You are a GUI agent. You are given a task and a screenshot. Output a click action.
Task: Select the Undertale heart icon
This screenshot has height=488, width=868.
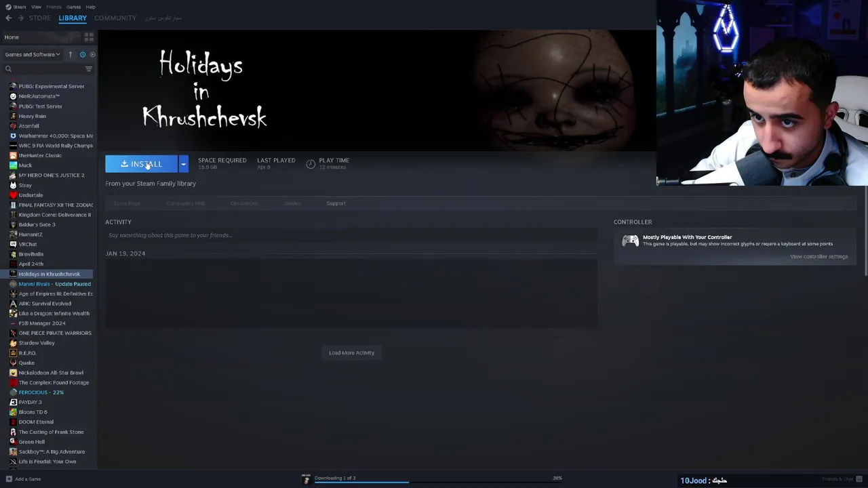tap(13, 195)
